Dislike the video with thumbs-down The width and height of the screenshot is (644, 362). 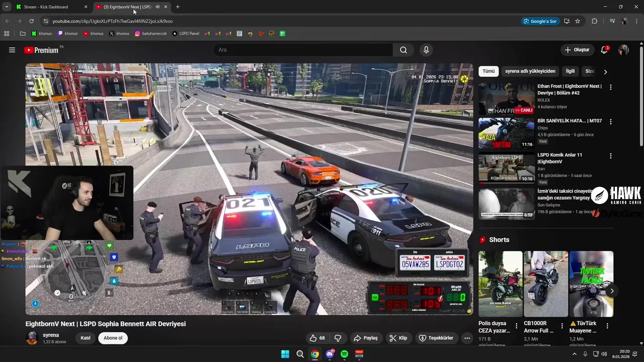pyautogui.click(x=338, y=338)
